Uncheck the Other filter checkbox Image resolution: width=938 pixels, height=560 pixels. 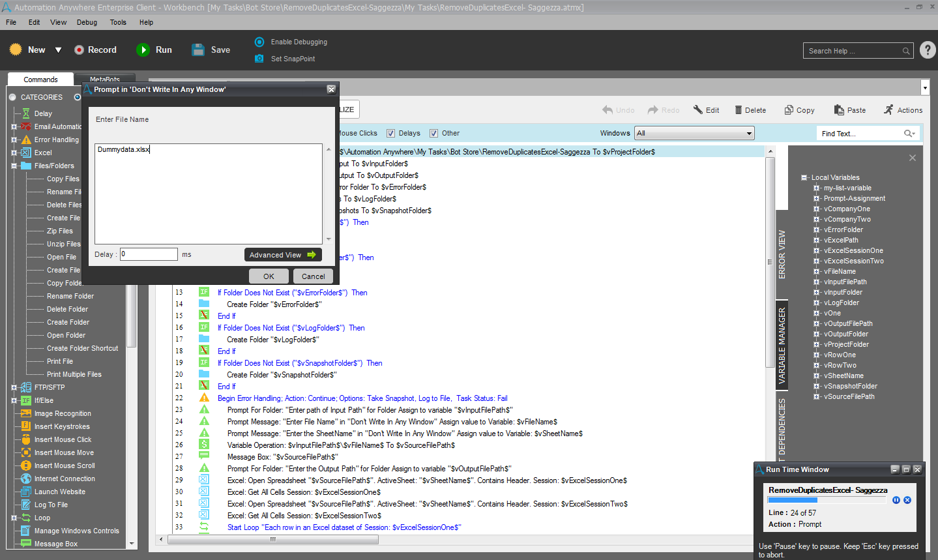tap(433, 133)
